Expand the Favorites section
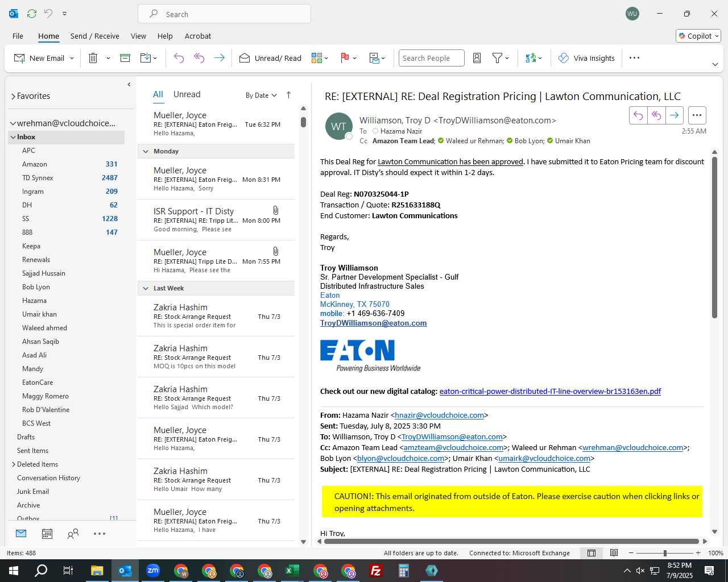This screenshot has width=728, height=582. [13, 97]
